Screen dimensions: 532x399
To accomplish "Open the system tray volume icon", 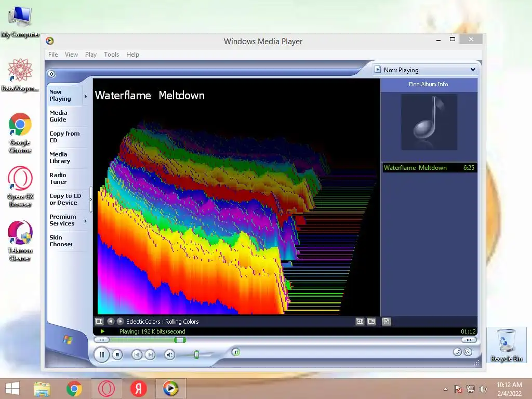I will coord(483,389).
